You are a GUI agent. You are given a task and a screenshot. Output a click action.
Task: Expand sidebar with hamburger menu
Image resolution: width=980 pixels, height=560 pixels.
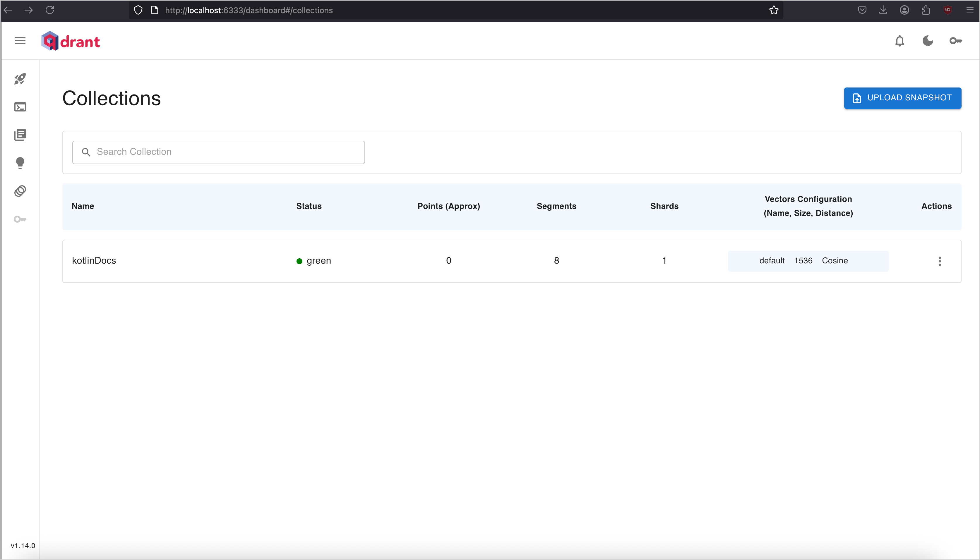point(20,41)
